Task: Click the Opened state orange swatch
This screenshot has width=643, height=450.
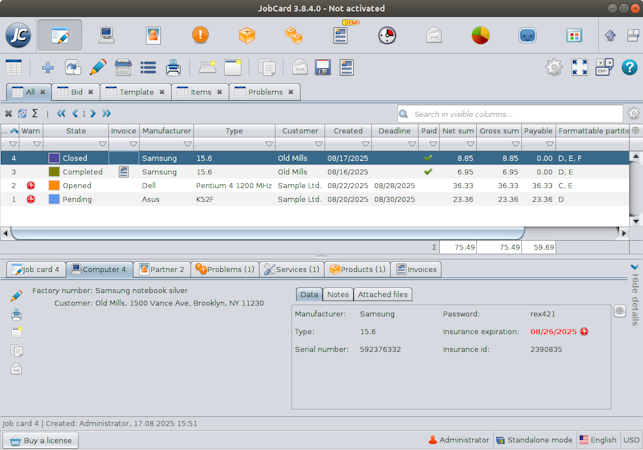Action: pos(54,185)
